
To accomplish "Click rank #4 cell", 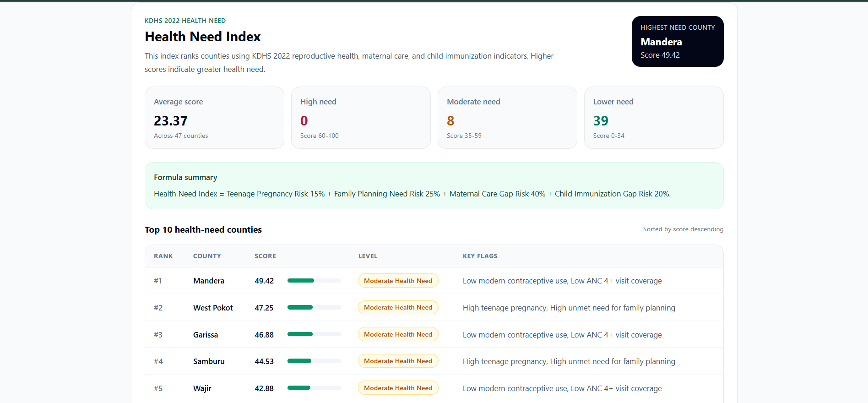I will tap(158, 361).
